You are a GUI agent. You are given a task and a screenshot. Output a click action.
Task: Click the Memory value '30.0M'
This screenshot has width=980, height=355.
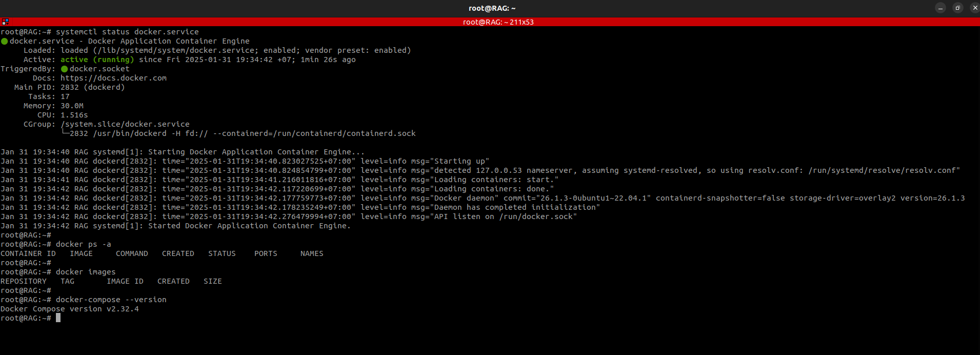[x=72, y=106]
